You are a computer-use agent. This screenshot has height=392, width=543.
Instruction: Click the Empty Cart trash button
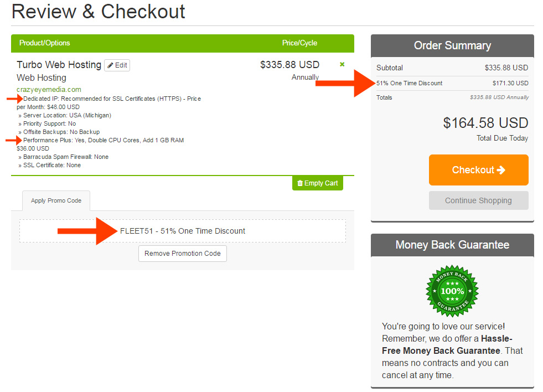pyautogui.click(x=318, y=183)
